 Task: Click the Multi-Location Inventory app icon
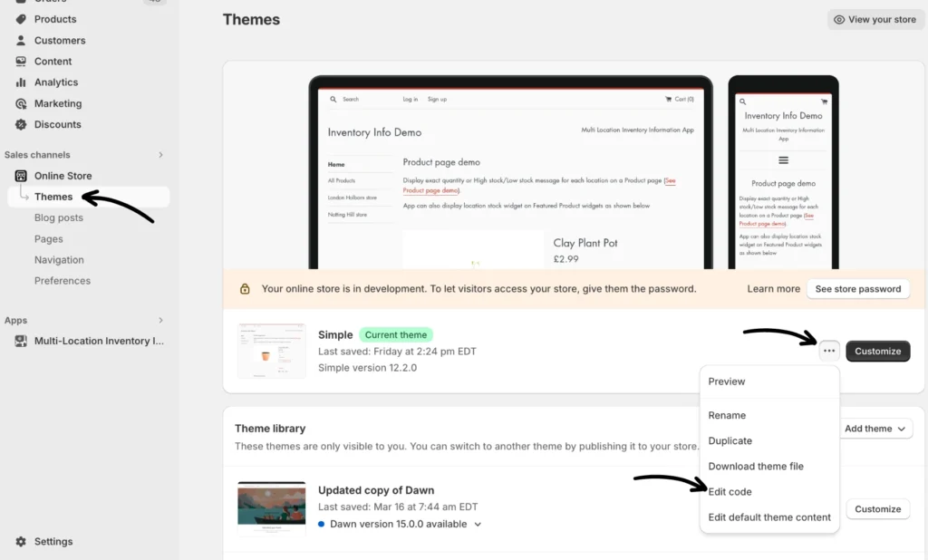point(21,342)
